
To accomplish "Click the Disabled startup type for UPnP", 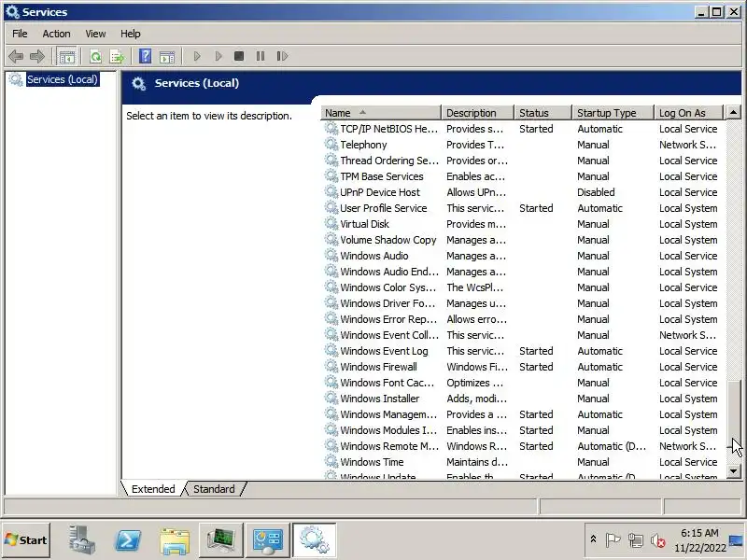I will [x=596, y=192].
